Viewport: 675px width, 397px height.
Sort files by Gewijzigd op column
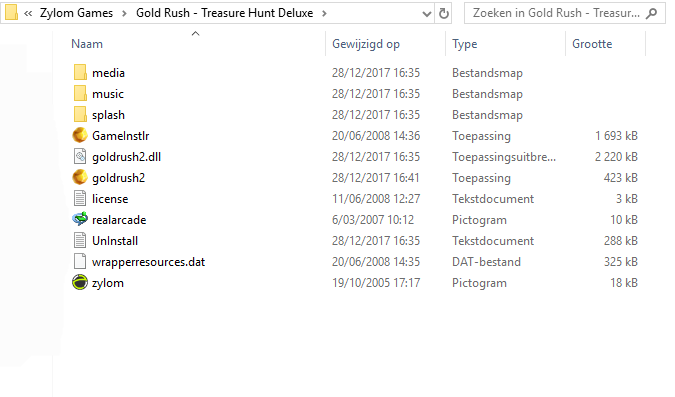[366, 44]
